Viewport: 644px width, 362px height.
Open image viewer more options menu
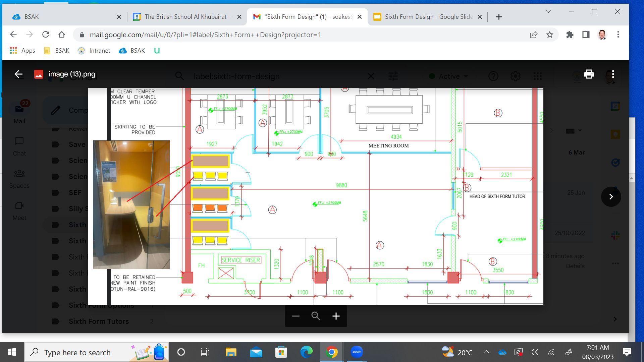(x=613, y=74)
